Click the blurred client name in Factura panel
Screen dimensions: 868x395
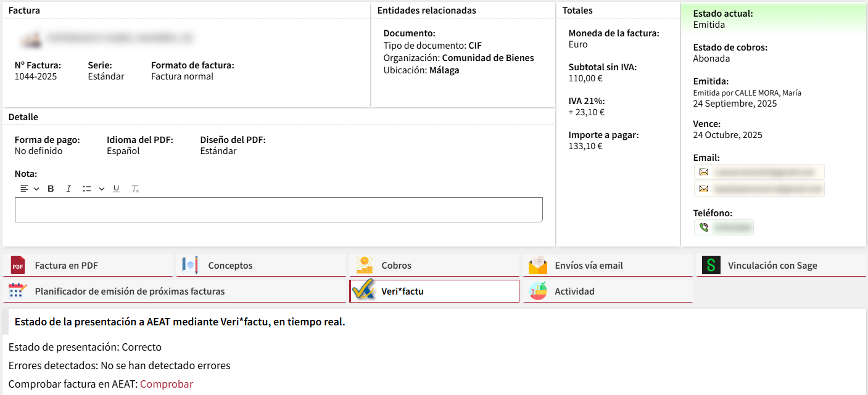[120, 38]
